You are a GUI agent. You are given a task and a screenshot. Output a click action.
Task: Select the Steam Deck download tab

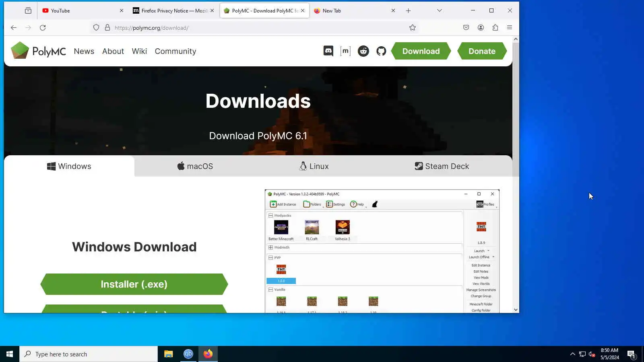pos(442,166)
